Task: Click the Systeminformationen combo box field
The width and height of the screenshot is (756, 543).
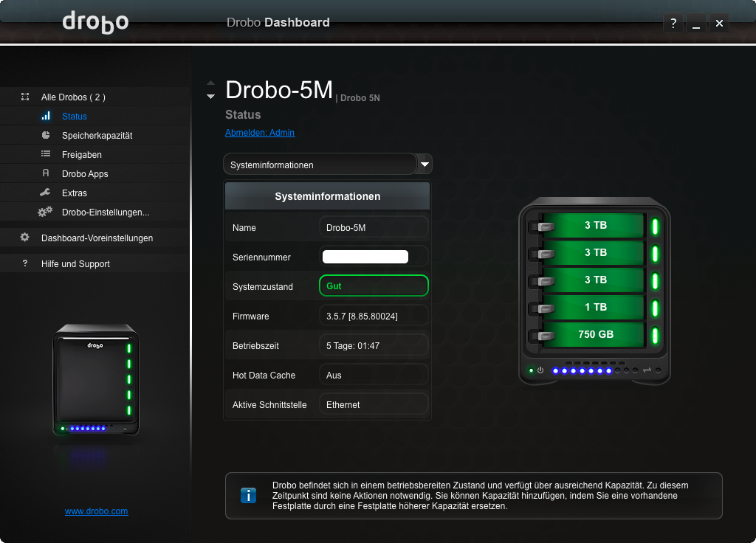Action: pyautogui.click(x=320, y=165)
